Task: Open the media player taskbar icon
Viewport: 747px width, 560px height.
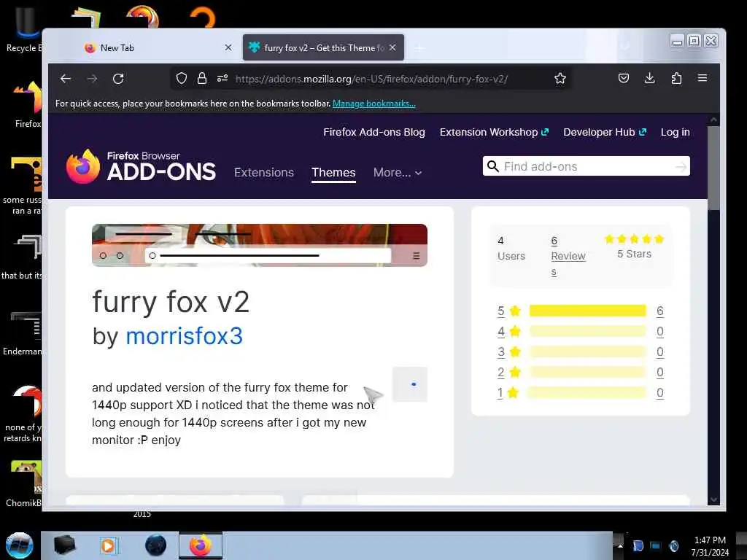Action: 108,545
